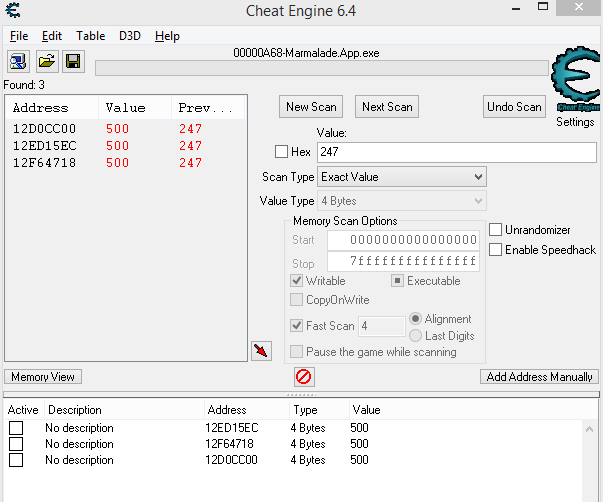Screen dimensions: 603x502
Task: Save the table with the floppy disk icon
Action: tap(73, 61)
